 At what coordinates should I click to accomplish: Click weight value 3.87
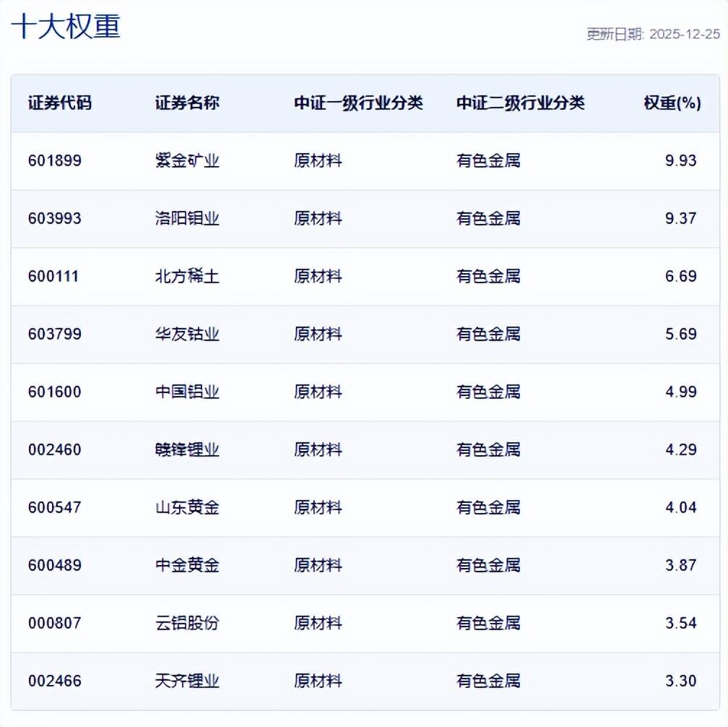[x=680, y=565]
